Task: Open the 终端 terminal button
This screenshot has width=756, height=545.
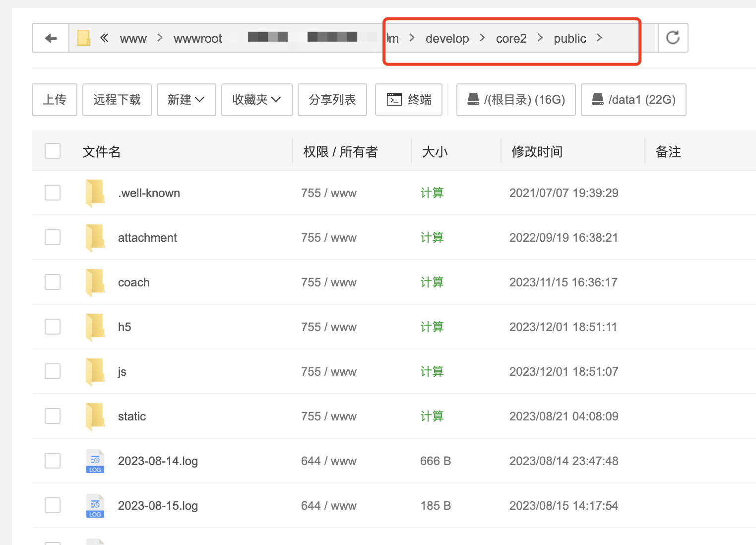Action: tap(409, 100)
